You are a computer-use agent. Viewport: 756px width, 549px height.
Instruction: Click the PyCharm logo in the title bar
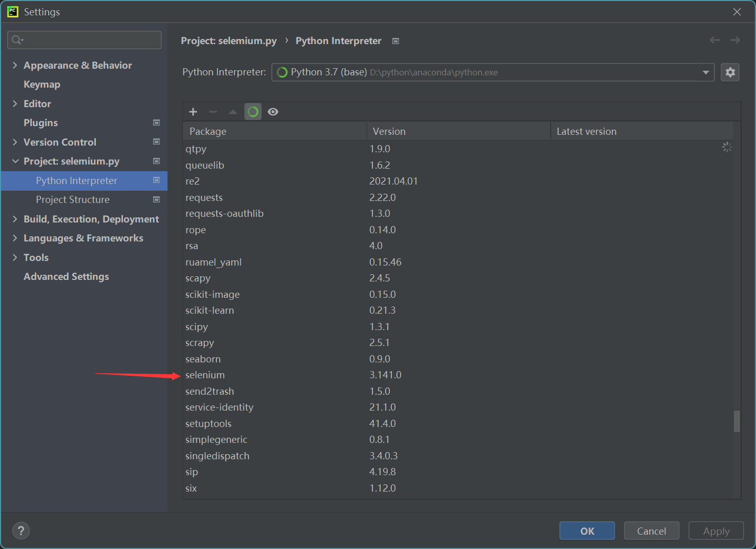12,11
